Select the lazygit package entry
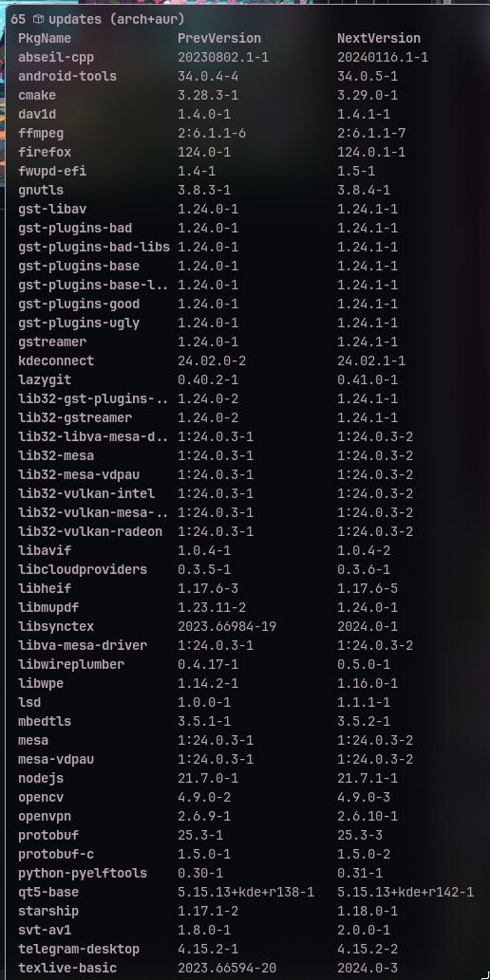490x980 pixels. pos(45,380)
